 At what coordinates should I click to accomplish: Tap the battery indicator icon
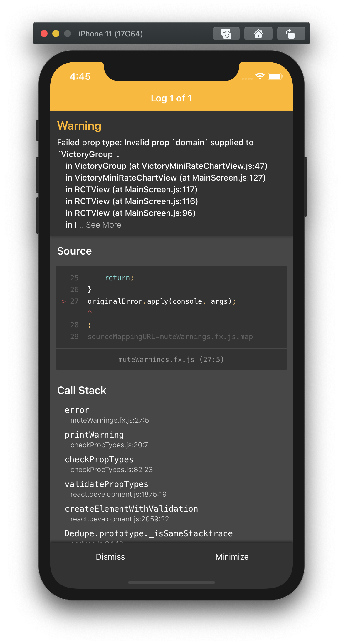(275, 76)
